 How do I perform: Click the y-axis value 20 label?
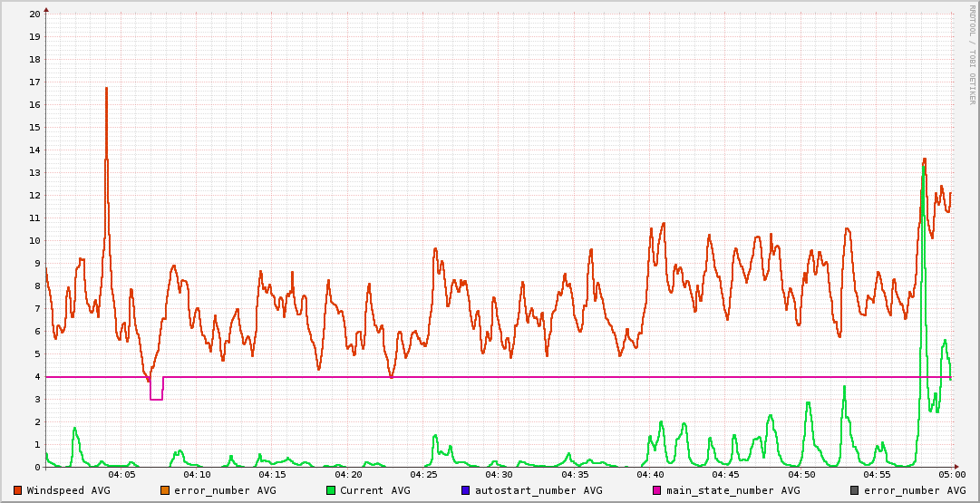[x=34, y=15]
